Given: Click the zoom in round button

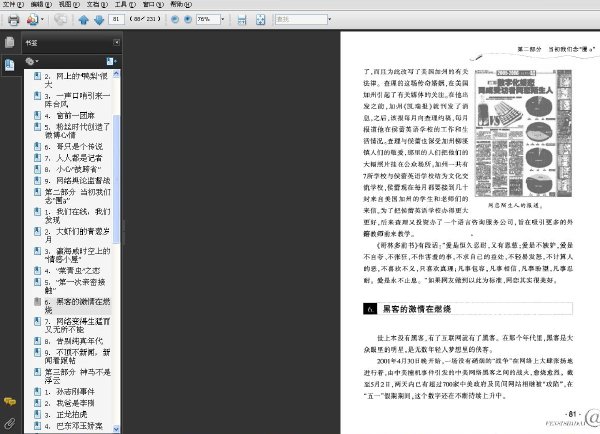Looking at the screenshot, I should click(x=188, y=19).
